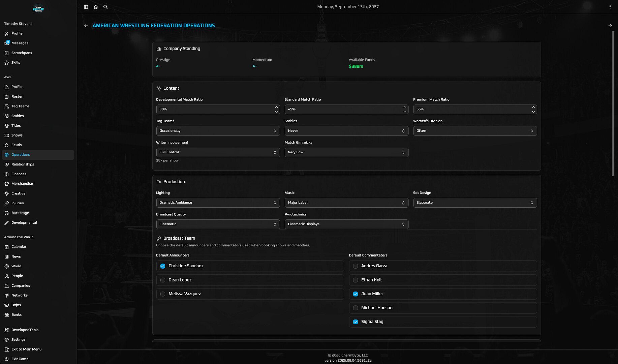Open the Stables dropdown set to Never

point(346,131)
